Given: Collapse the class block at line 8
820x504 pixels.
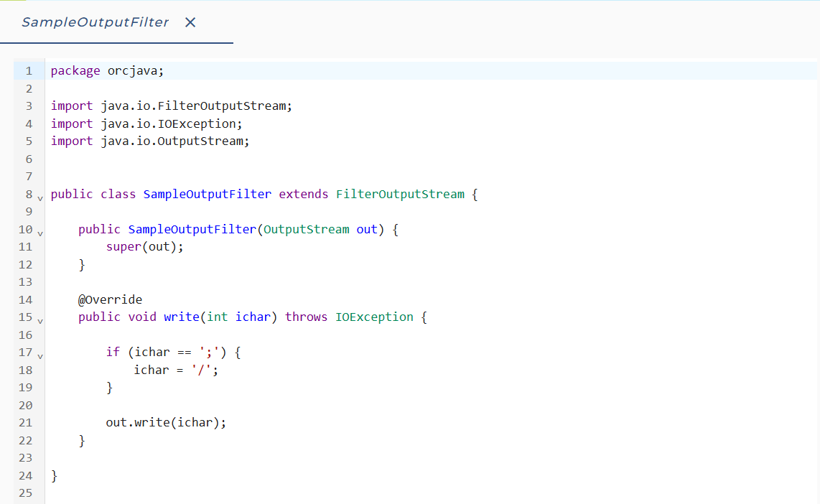Looking at the screenshot, I should [40, 199].
